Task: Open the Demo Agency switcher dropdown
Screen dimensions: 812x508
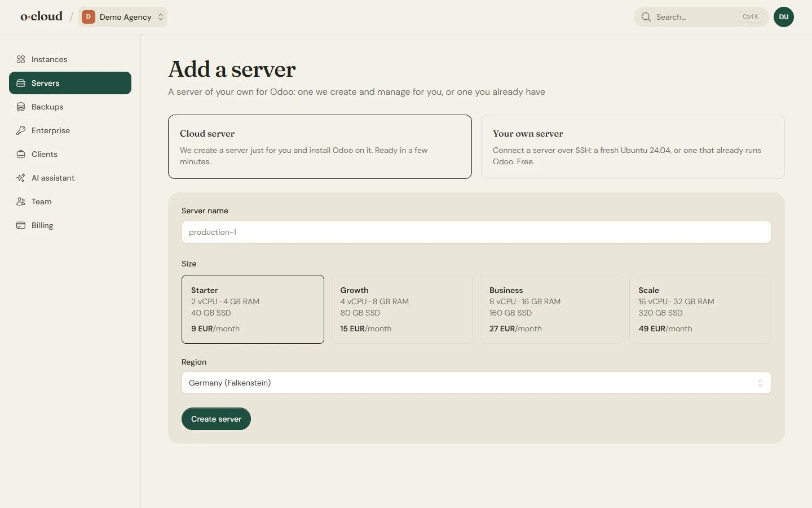Action: [123, 17]
